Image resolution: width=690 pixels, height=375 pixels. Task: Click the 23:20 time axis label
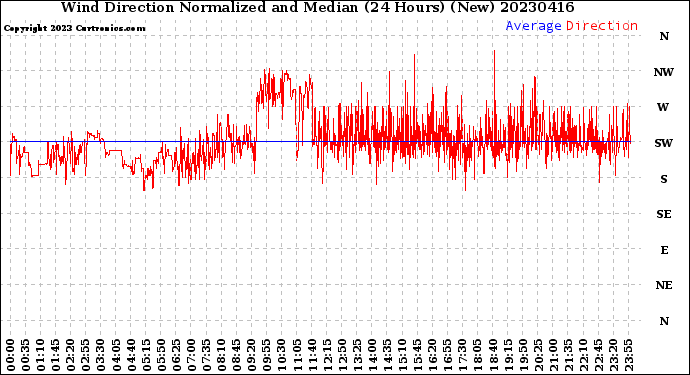(x=614, y=356)
